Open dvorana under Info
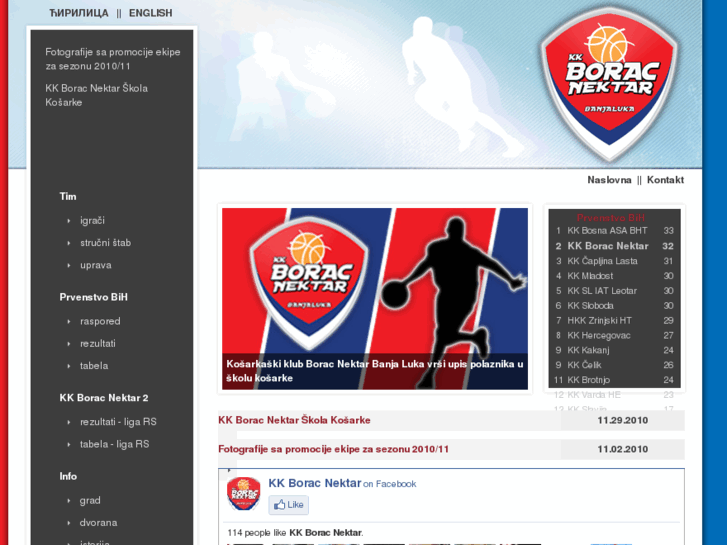Screen dimensions: 727x545 (98, 523)
